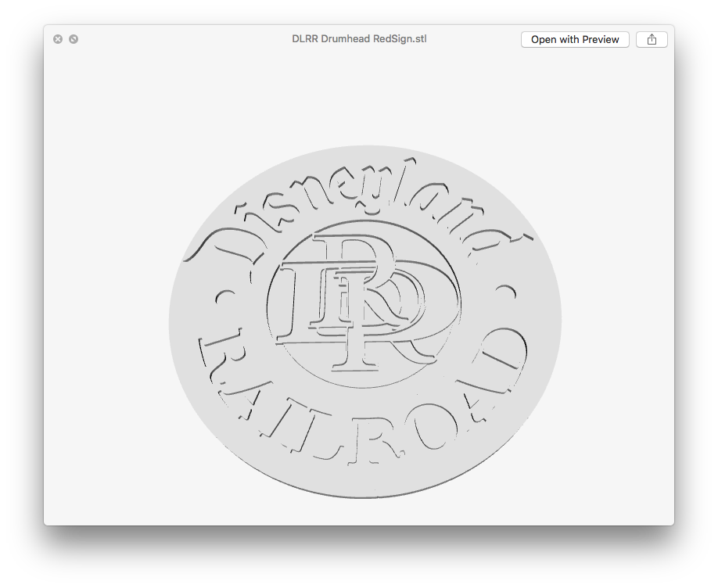Open the Share menu icon
718x588 pixels.
point(652,40)
